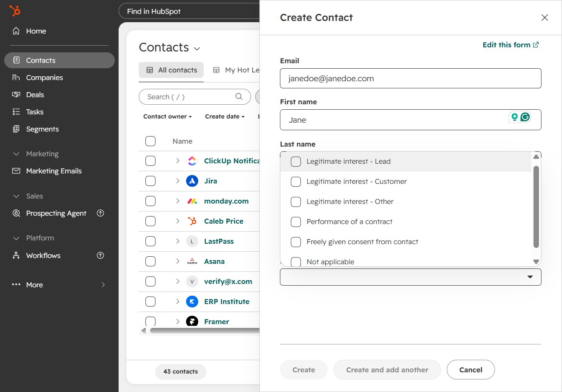The image size is (562, 392).
Task: Open the Home icon in sidebar
Action: [16, 31]
